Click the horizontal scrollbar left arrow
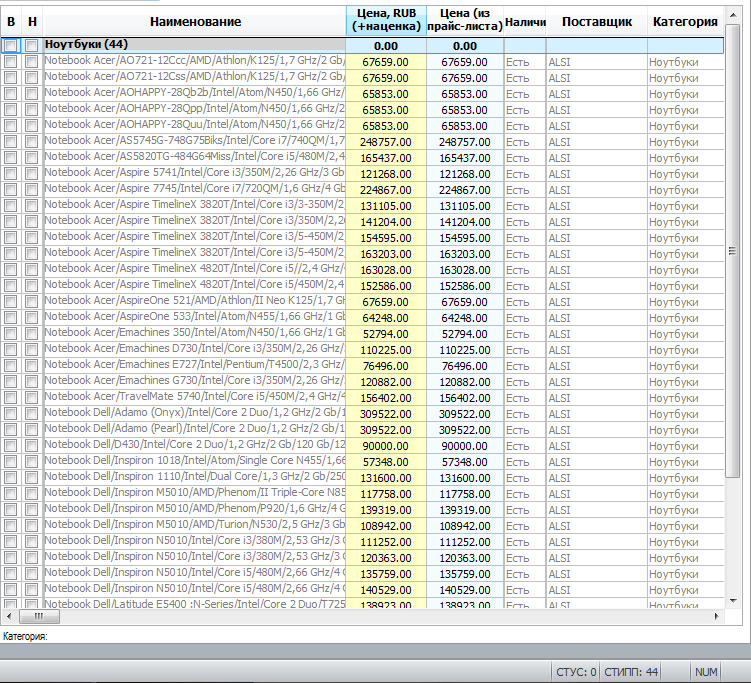The width and height of the screenshot is (751, 683). 9,616
